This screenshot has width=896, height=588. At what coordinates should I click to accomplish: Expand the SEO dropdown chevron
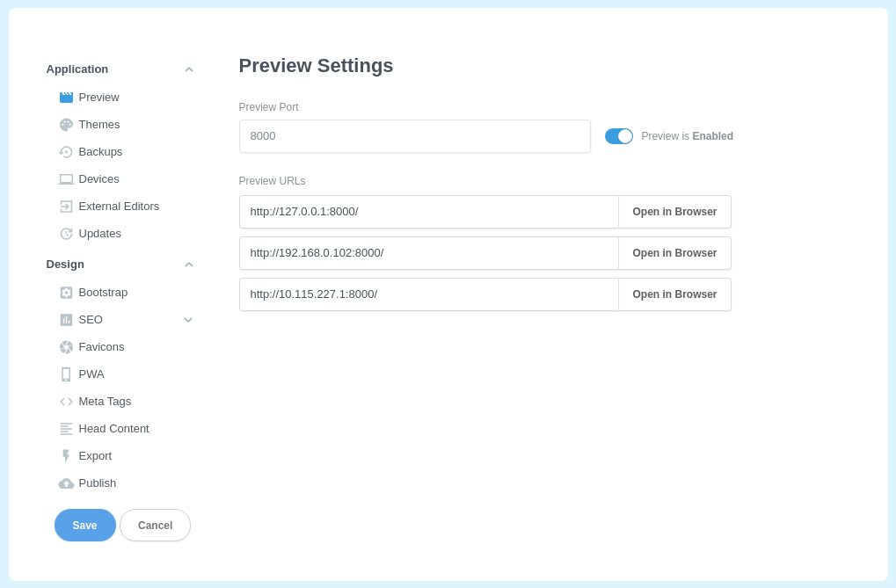[x=188, y=320]
